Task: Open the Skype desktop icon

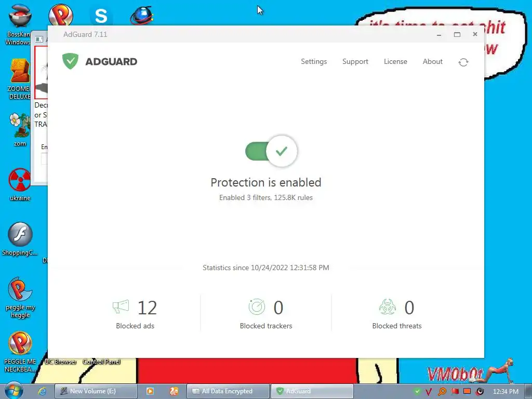Action: pyautogui.click(x=101, y=16)
